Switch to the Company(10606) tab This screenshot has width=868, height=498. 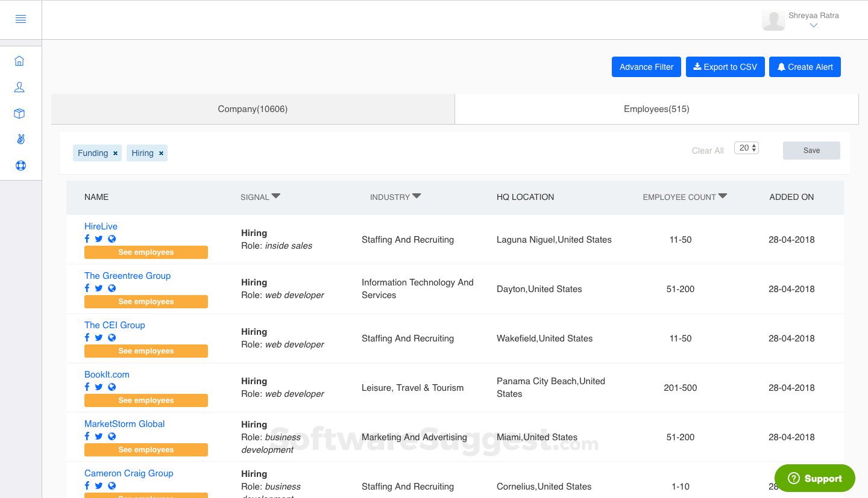253,109
